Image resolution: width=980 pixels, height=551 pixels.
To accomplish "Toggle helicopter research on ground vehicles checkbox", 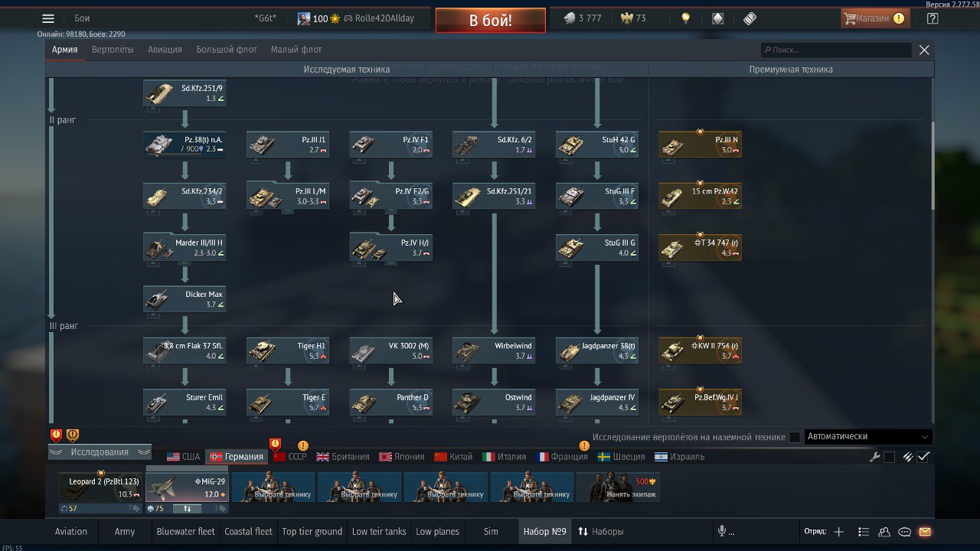I will [795, 437].
